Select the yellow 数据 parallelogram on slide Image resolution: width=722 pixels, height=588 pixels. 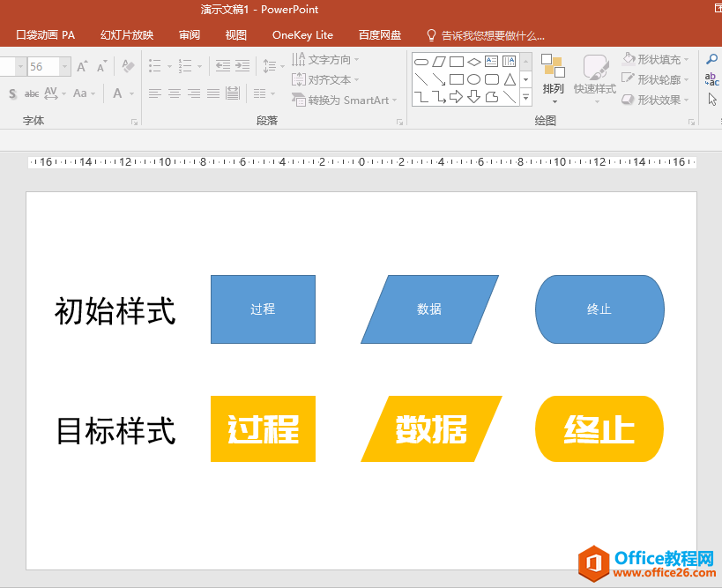(x=431, y=429)
